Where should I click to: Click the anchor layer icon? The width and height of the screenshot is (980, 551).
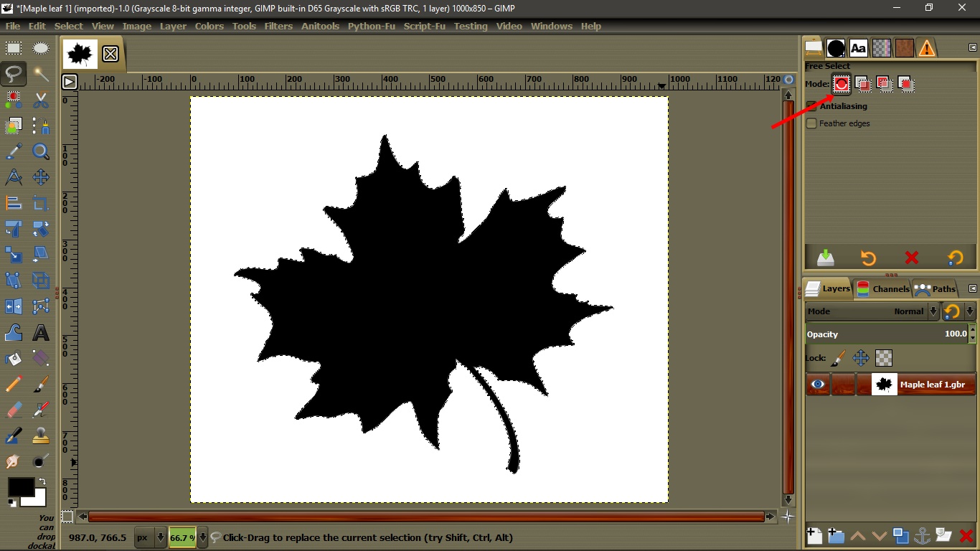tap(923, 535)
